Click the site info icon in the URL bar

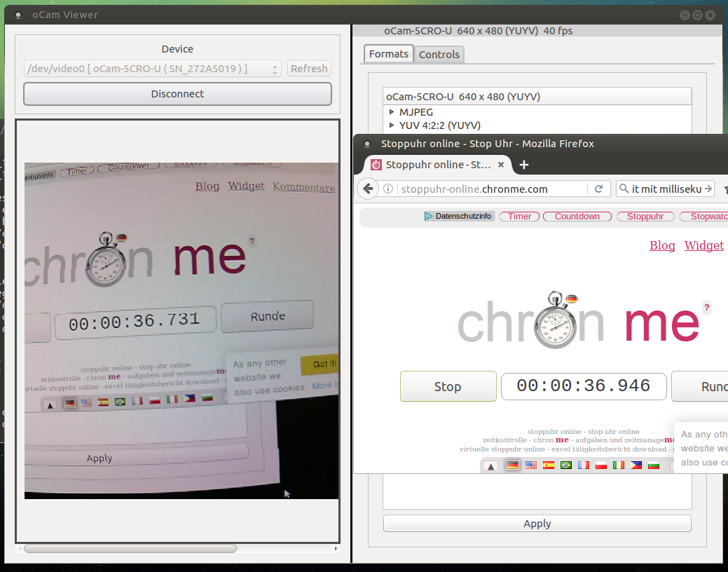coord(388,189)
